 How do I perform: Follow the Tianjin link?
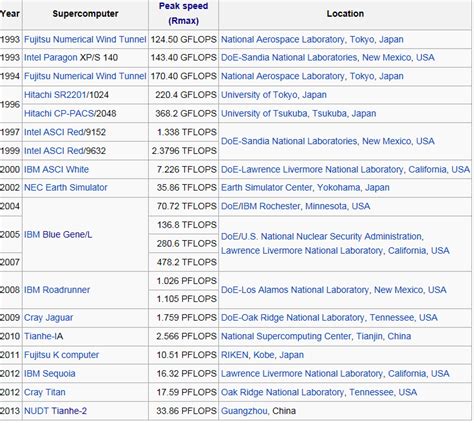[x=369, y=336]
